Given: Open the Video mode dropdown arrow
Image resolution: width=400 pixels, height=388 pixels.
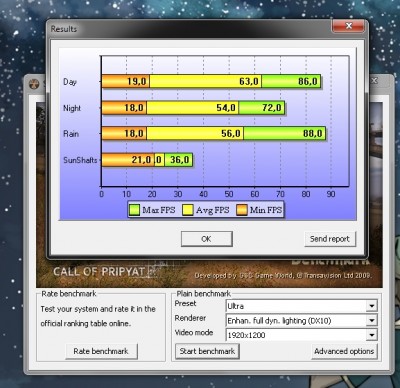Looking at the screenshot, I should (x=371, y=335).
